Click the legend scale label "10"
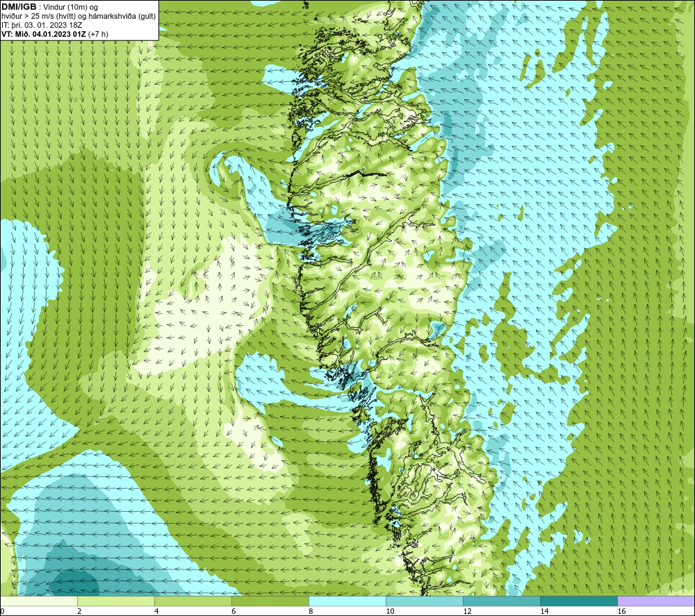 [390, 611]
